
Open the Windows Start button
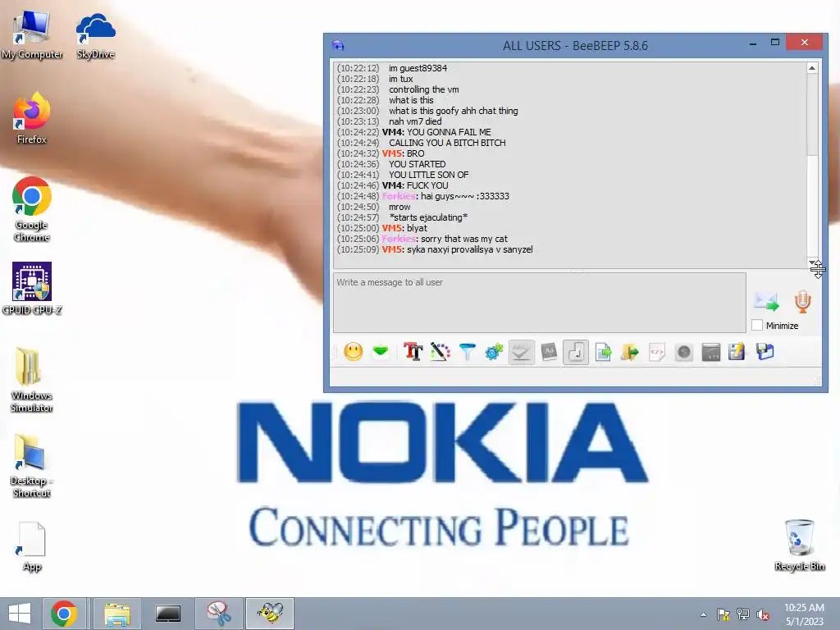20,614
